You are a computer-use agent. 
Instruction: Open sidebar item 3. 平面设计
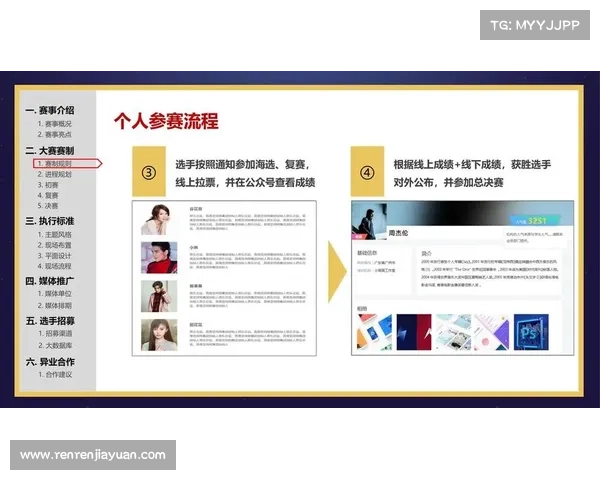pyautogui.click(x=54, y=255)
